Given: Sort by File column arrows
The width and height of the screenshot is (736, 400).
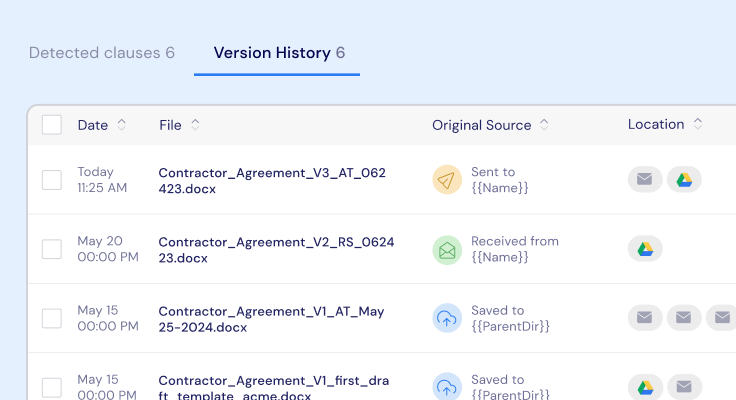Looking at the screenshot, I should pyautogui.click(x=195, y=125).
